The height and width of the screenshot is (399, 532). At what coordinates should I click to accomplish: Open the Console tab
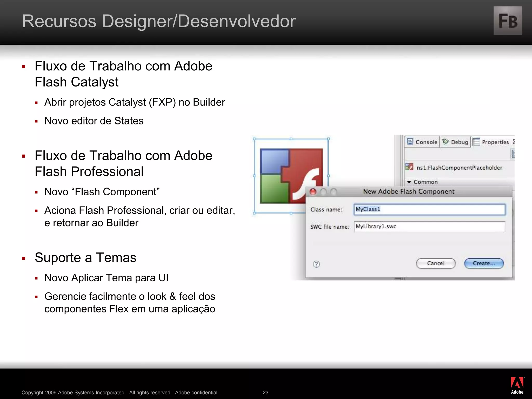(x=422, y=142)
